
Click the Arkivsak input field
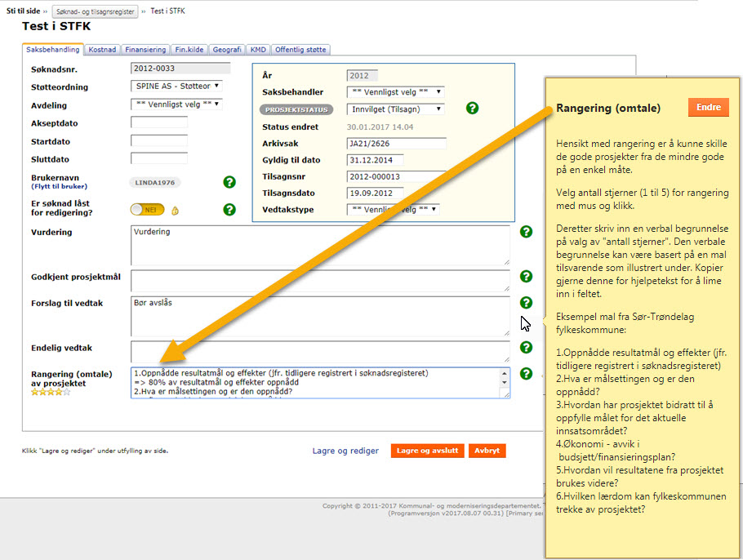pos(397,144)
